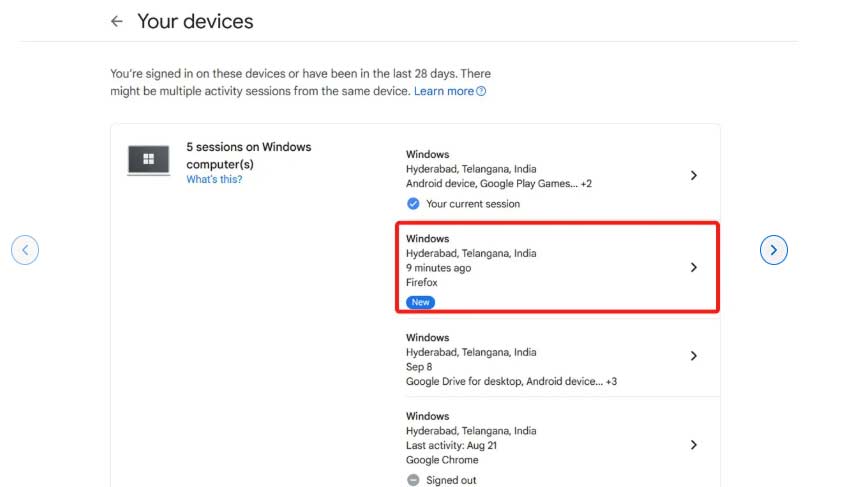Select the Google Chrome session text

(x=444, y=460)
